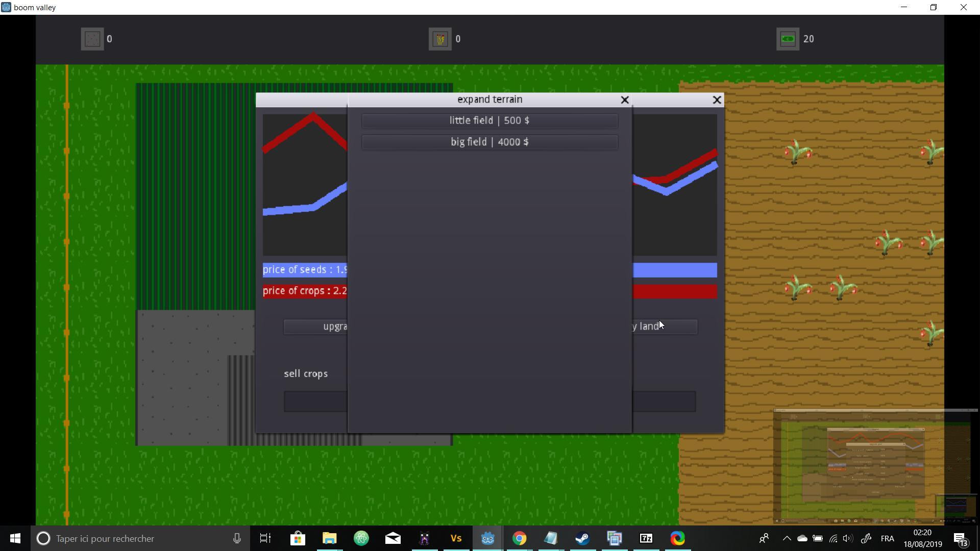Open the Windows Start menu
980x551 pixels.
[15, 538]
